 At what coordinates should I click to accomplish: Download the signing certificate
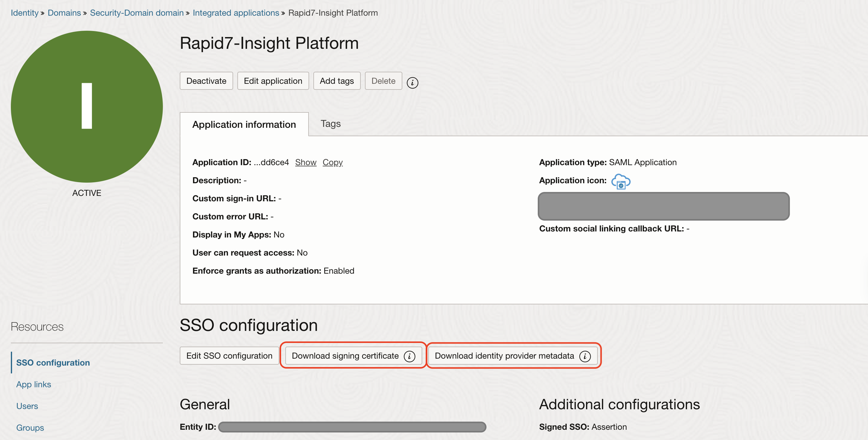[x=345, y=356]
